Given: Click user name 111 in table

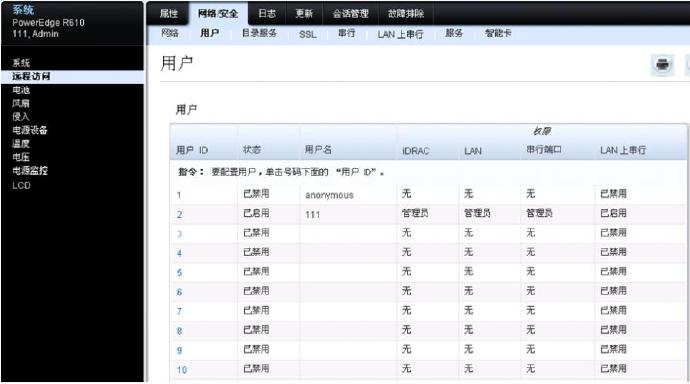Looking at the screenshot, I should [312, 215].
